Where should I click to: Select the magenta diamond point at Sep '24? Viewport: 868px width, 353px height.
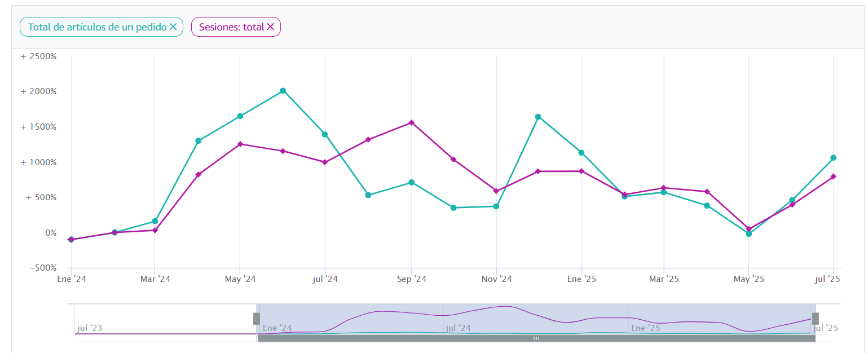(411, 122)
